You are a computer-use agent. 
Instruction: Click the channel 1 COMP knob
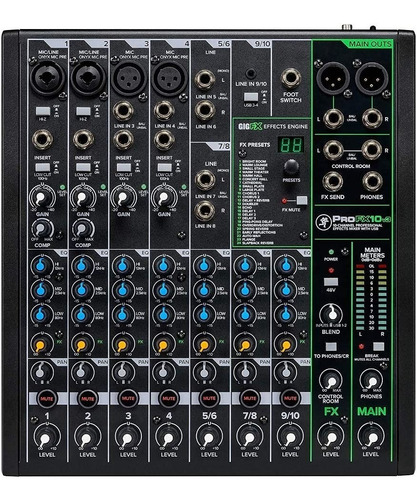(x=42, y=229)
